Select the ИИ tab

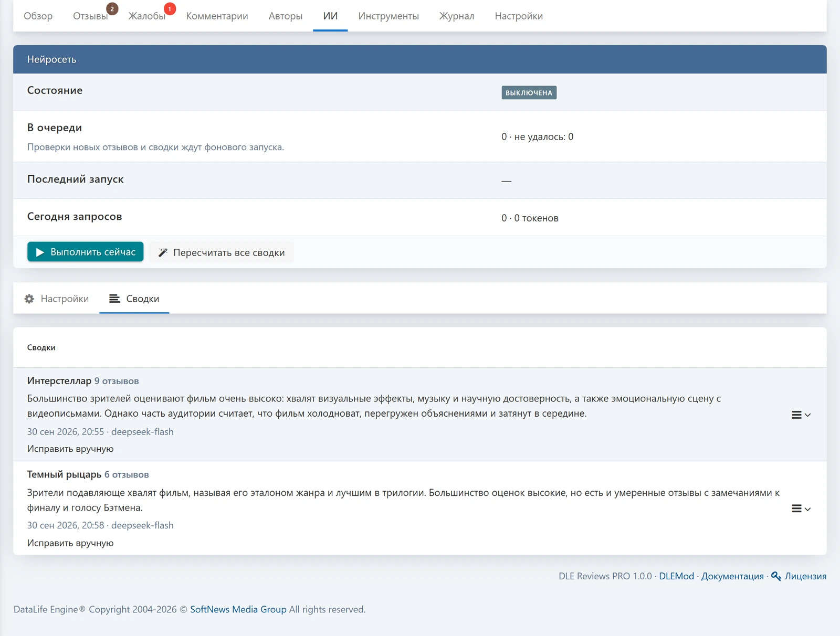(330, 16)
